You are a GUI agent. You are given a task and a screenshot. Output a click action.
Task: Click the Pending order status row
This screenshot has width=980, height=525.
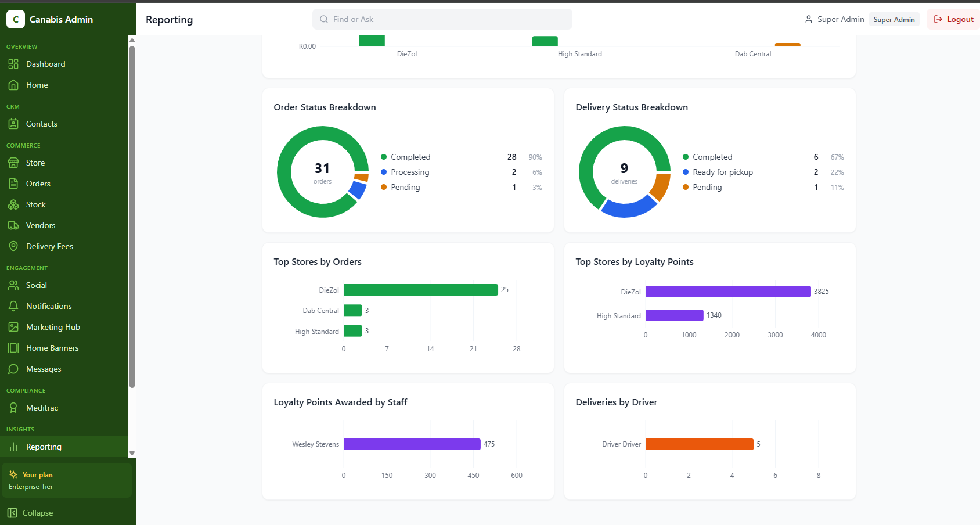coord(462,187)
